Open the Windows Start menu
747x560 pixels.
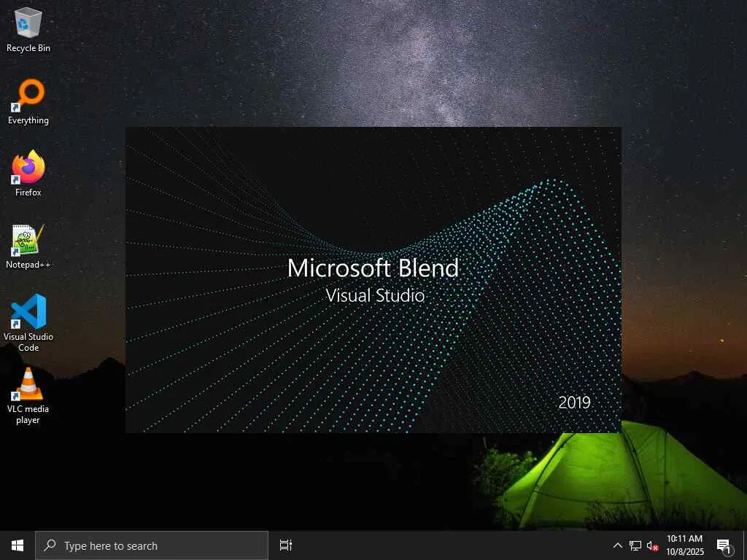[18, 545]
